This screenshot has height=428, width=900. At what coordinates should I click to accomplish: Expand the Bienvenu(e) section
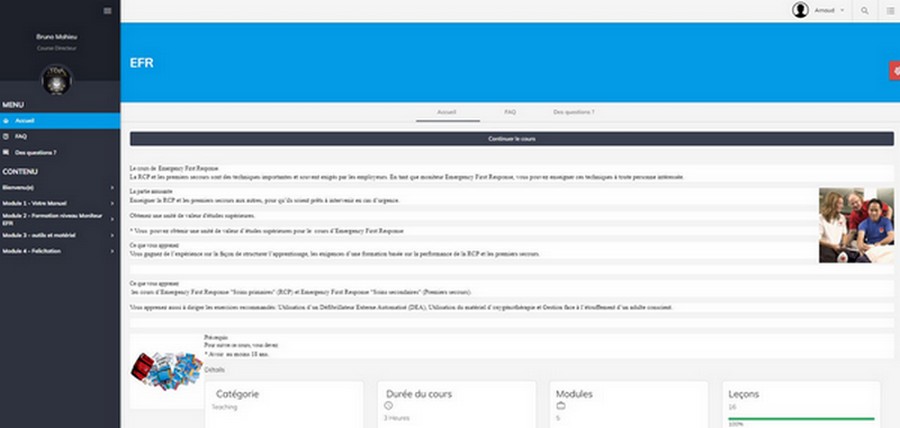[x=58, y=187]
